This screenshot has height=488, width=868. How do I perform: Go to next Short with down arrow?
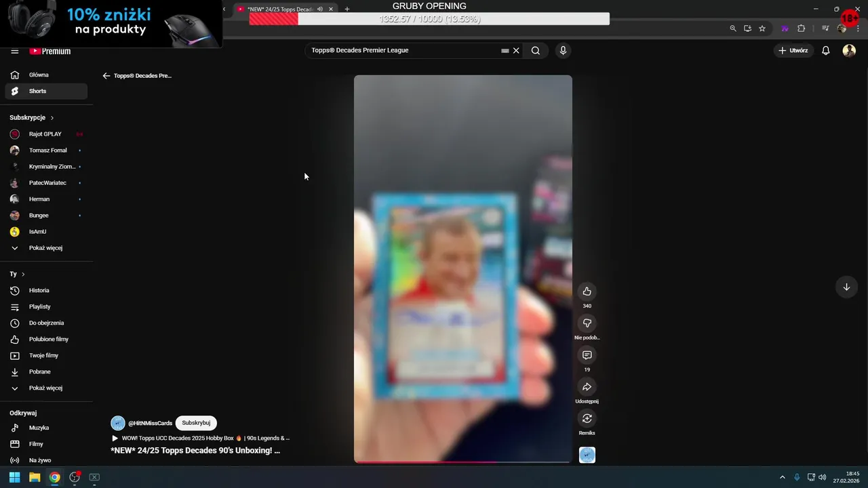pos(846,287)
